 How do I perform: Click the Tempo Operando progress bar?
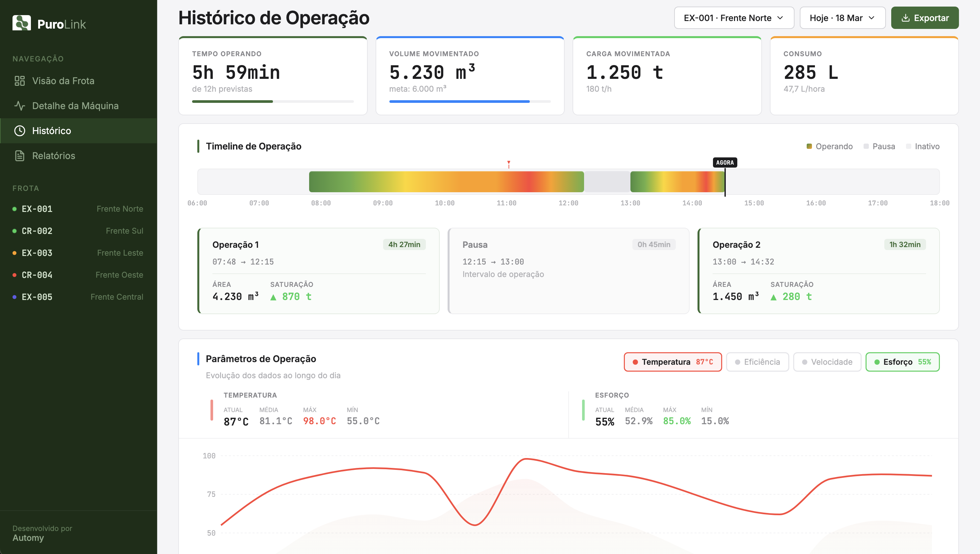click(x=273, y=102)
